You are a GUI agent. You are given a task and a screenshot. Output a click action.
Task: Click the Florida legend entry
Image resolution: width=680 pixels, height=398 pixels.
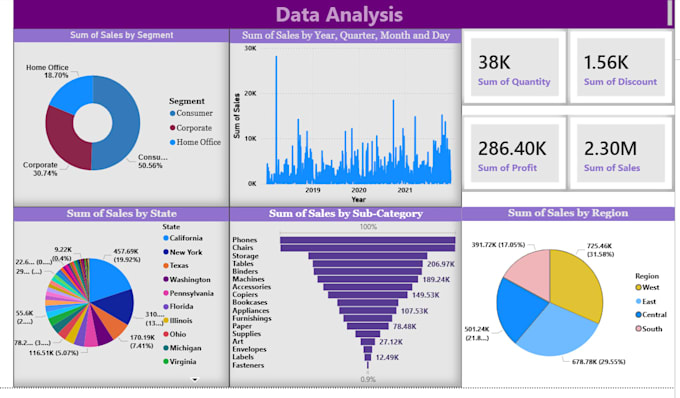(x=178, y=307)
